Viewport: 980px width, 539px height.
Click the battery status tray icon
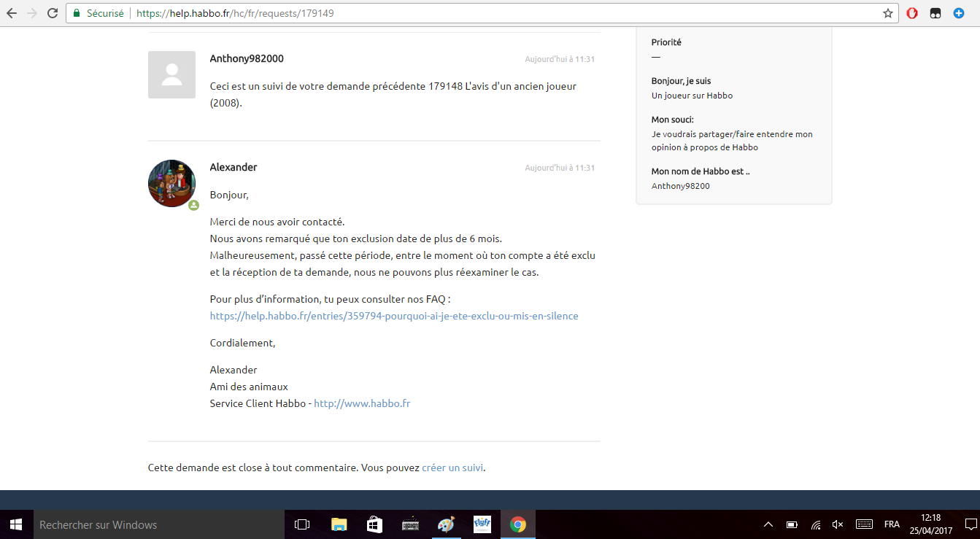coord(792,524)
